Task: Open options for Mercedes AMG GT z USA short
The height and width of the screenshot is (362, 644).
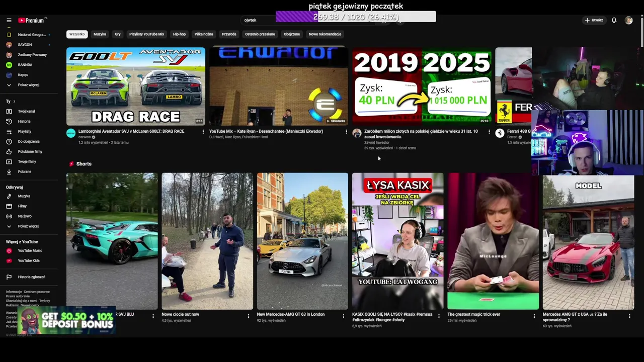Action: click(x=629, y=316)
